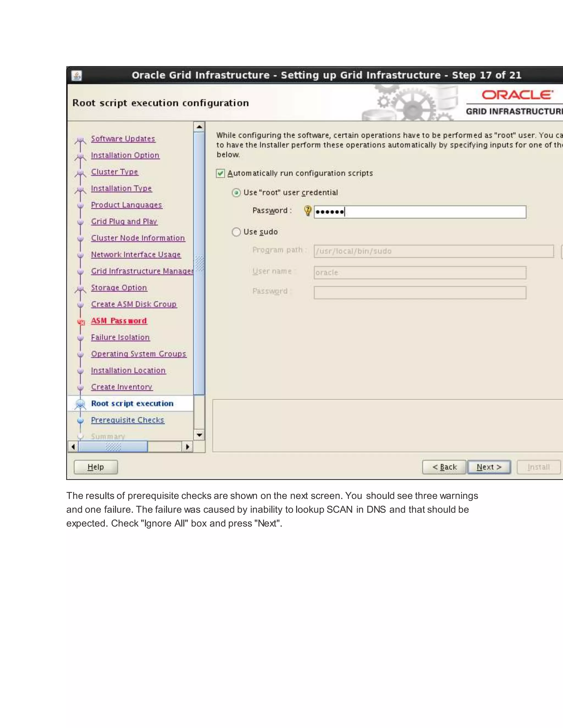
Task: Click the Program path field
Action: click(x=434, y=251)
